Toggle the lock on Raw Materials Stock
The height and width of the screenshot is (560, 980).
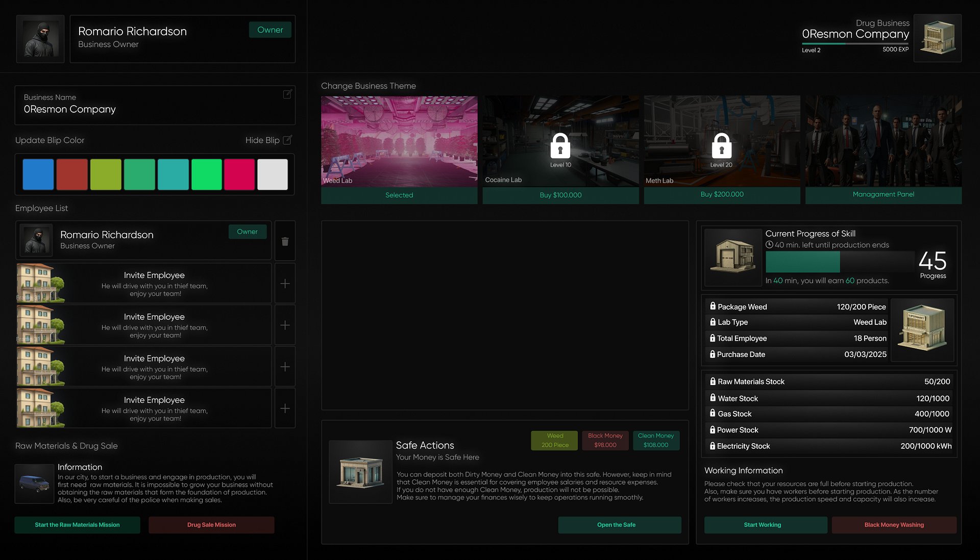(x=713, y=381)
